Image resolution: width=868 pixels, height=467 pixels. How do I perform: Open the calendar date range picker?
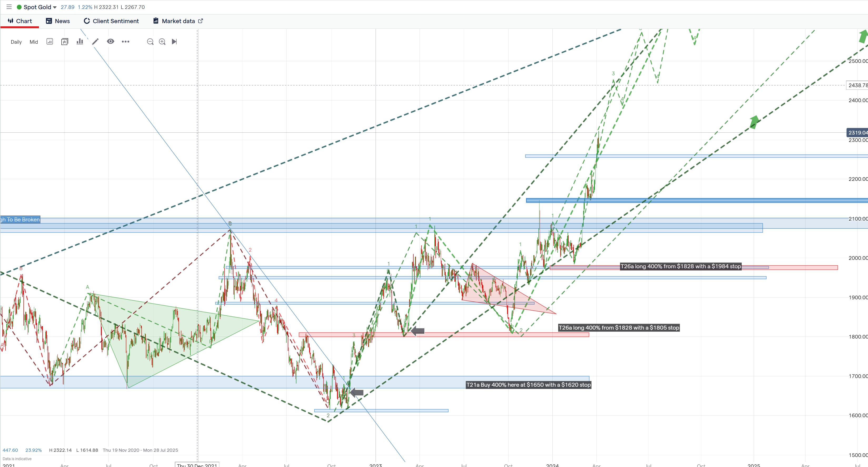coord(49,41)
